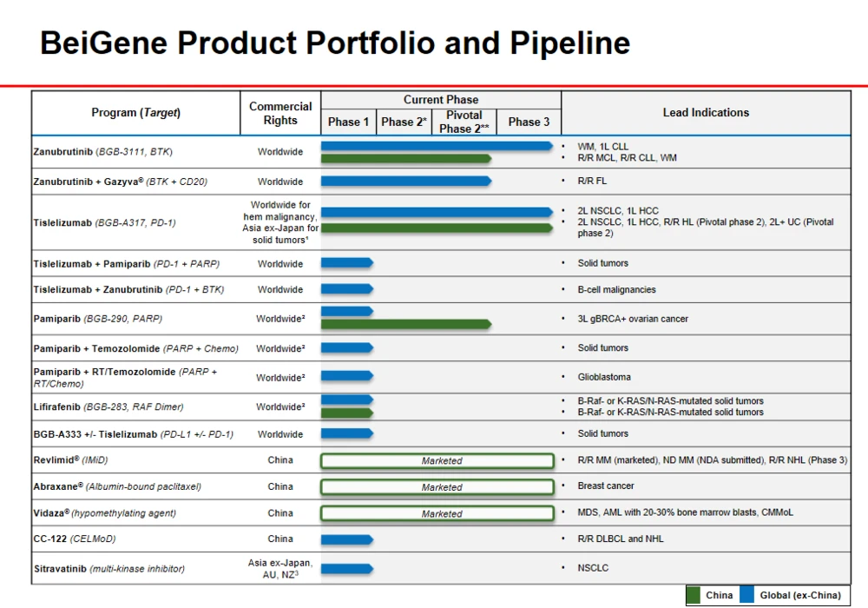Click the slide title BeiGene Product Portfolio and Pipeline
Image resolution: width=868 pixels, height=608 pixels.
[x=335, y=43]
